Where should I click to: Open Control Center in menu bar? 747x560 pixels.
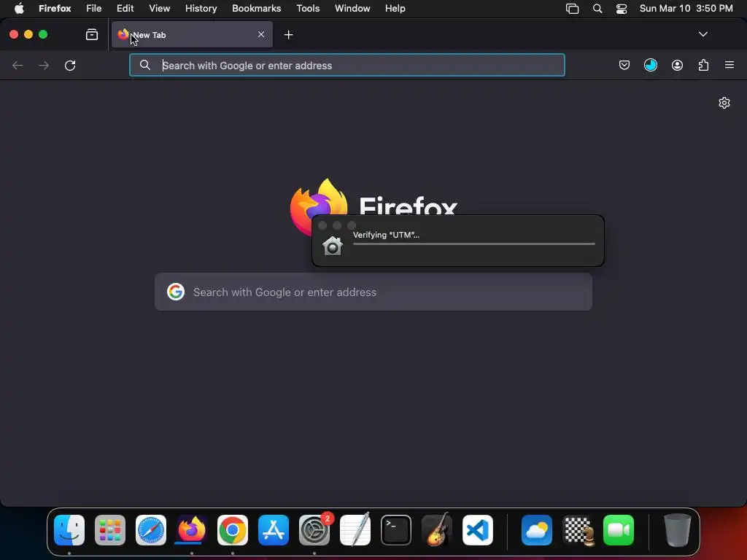(622, 9)
